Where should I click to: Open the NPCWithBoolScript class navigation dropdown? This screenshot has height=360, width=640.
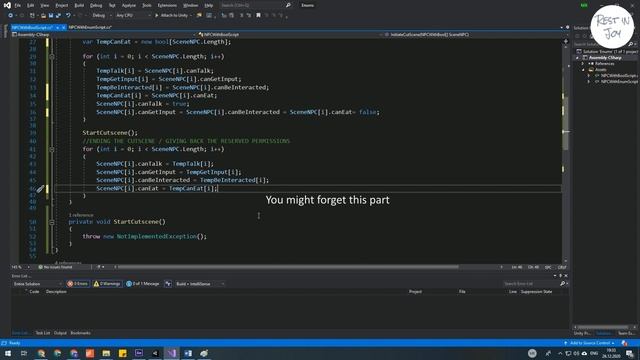tap(289, 35)
